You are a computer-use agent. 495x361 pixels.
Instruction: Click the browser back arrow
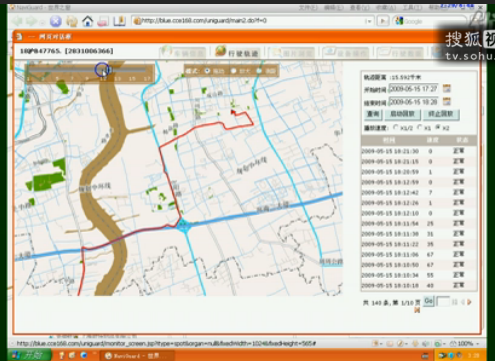point(17,21)
